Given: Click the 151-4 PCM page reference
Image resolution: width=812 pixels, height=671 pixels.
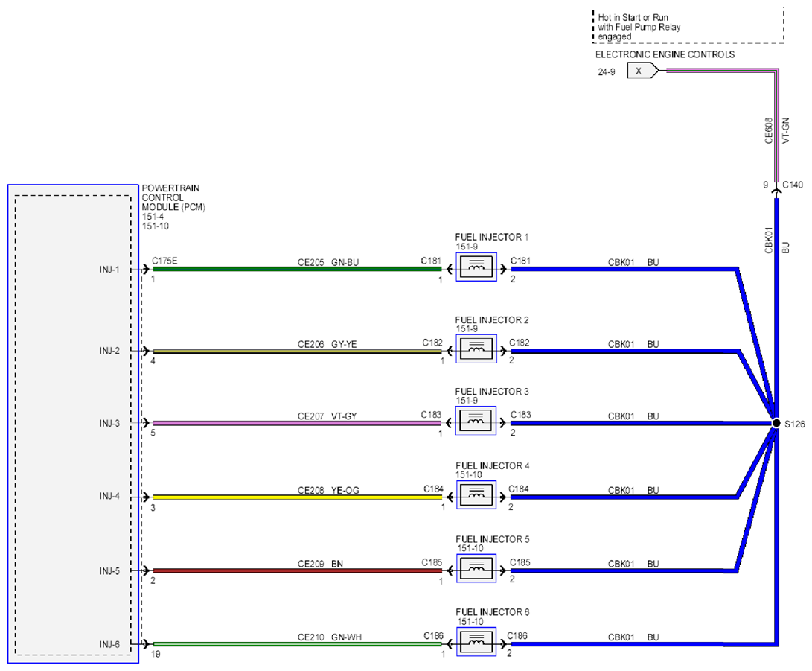Looking at the screenshot, I should point(153,217).
